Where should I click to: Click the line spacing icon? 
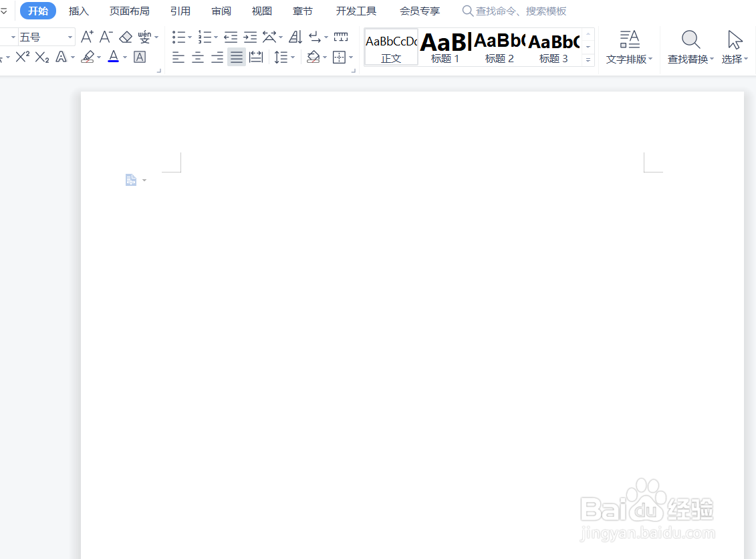(281, 58)
